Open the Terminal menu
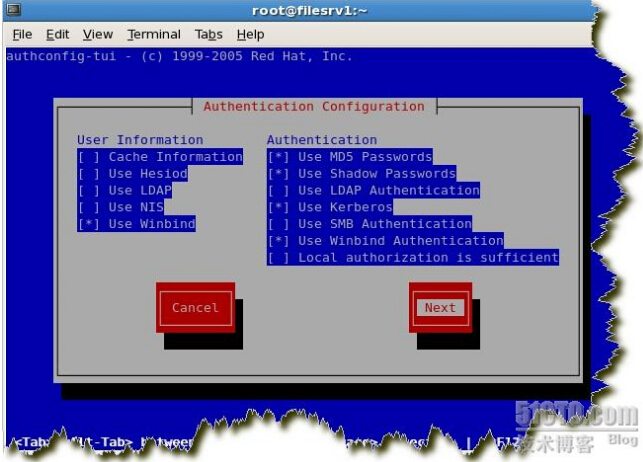 coord(154,34)
